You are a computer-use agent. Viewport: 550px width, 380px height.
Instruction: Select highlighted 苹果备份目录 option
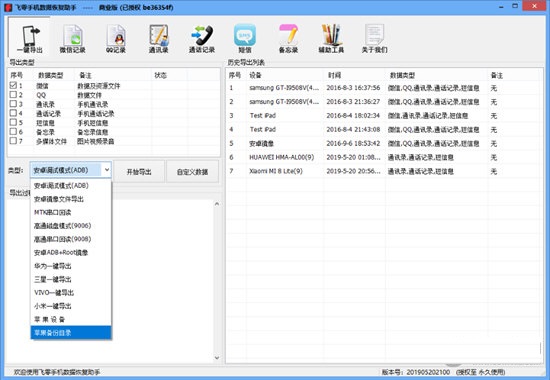[71, 333]
